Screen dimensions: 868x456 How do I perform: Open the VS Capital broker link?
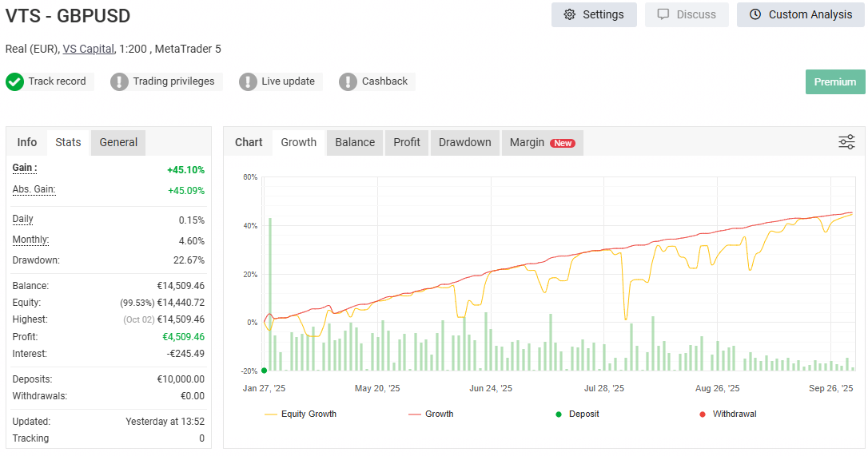88,49
